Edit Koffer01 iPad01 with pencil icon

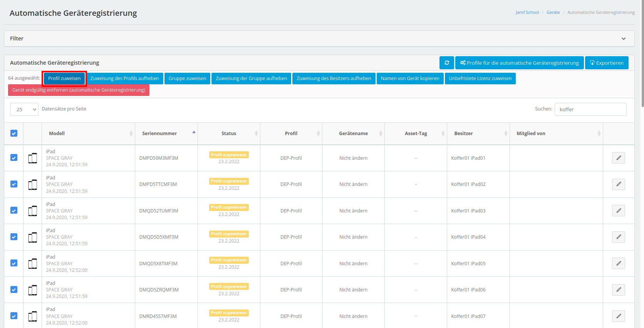click(x=618, y=158)
